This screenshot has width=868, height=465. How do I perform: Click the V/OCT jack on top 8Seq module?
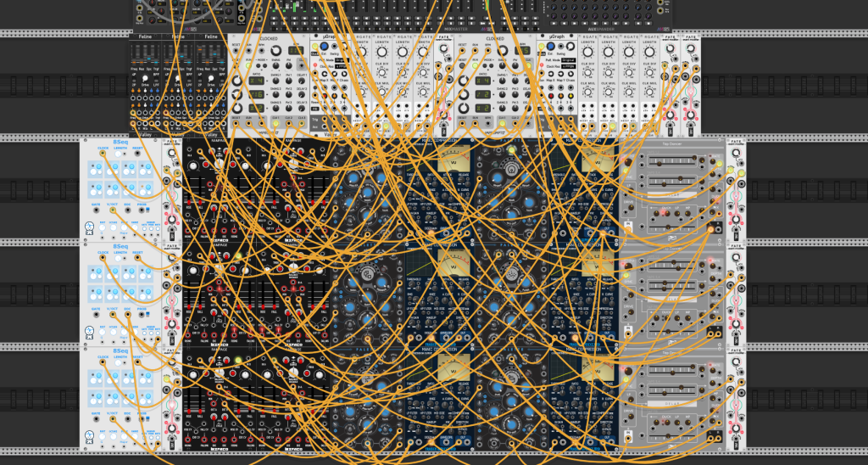[x=113, y=210]
